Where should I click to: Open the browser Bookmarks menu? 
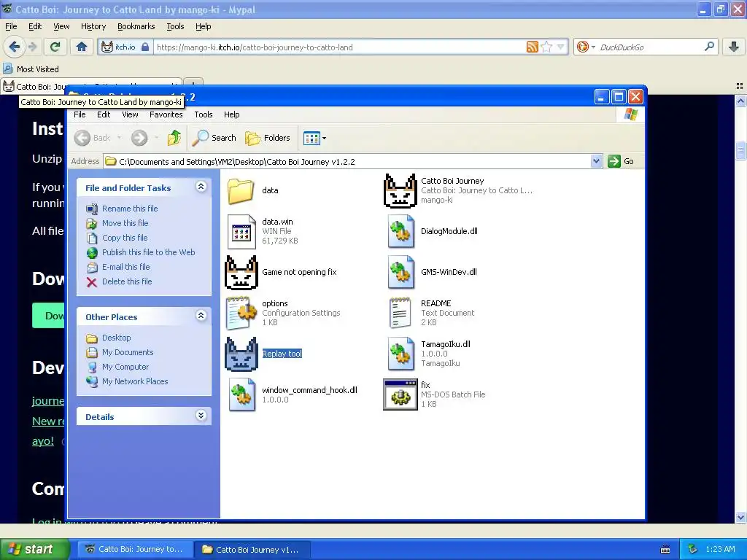point(136,26)
